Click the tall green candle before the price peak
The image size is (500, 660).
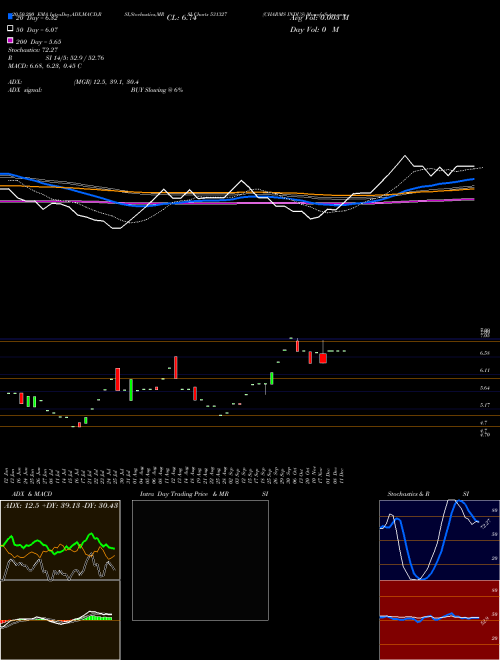tap(272, 378)
